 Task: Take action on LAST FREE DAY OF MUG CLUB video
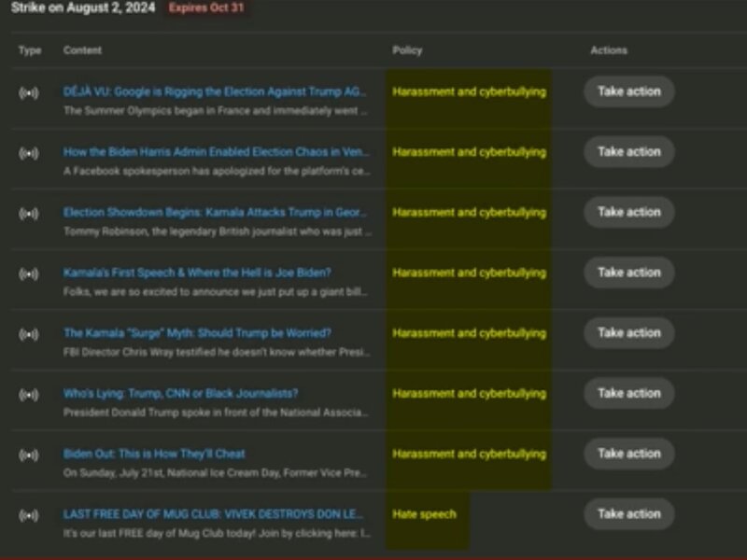(628, 514)
